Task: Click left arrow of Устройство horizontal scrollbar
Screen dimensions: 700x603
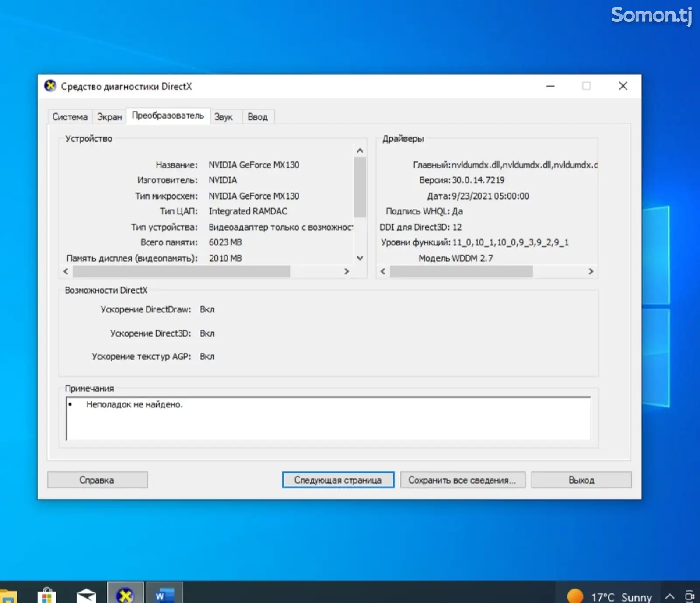Action: 66,271
